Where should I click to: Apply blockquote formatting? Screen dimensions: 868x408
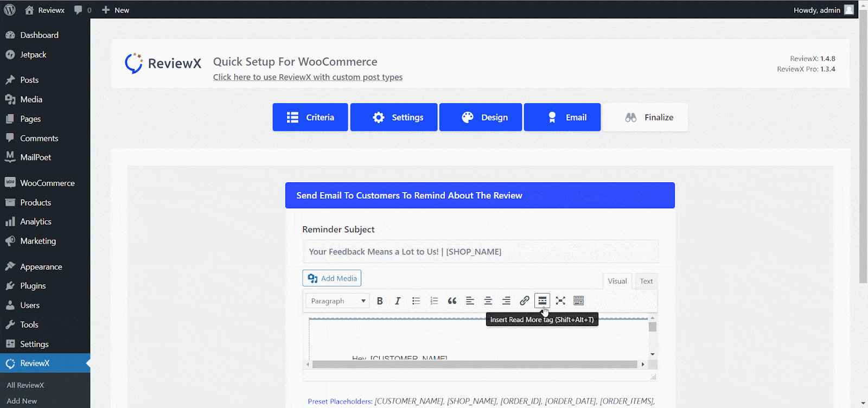[452, 301]
